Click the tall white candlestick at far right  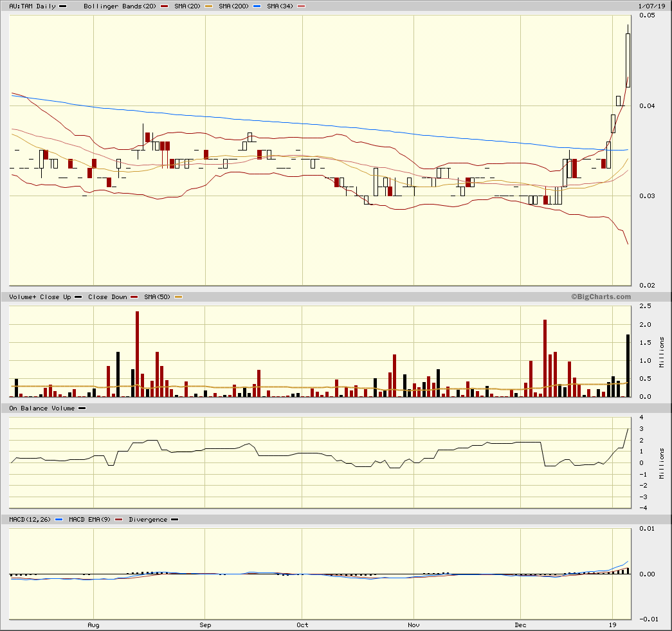click(628, 60)
